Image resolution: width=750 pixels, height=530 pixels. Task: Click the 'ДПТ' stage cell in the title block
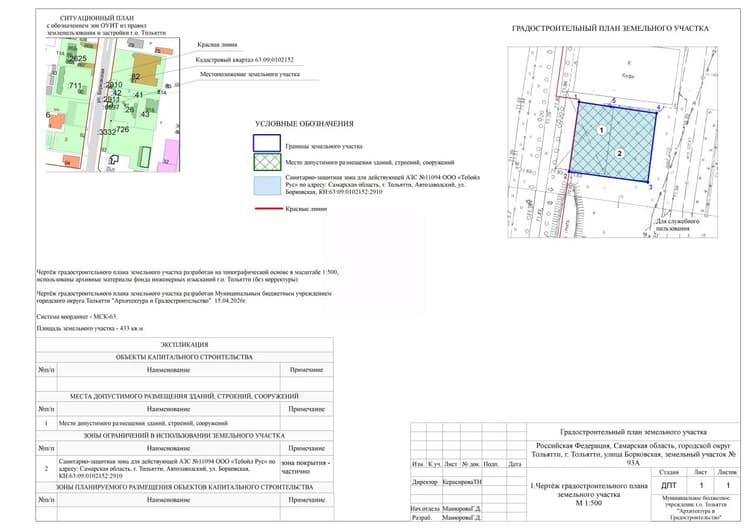[x=669, y=485]
